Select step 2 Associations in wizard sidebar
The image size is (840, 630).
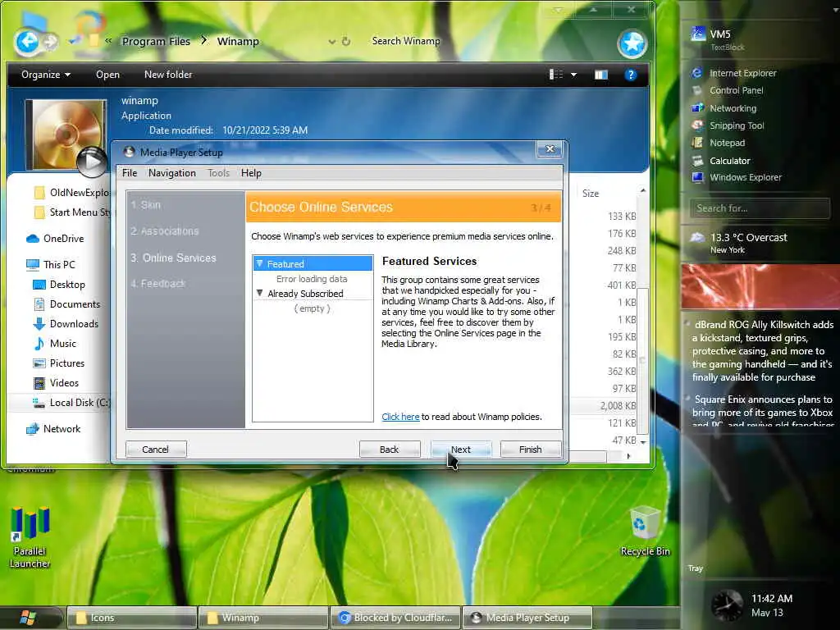coord(164,231)
